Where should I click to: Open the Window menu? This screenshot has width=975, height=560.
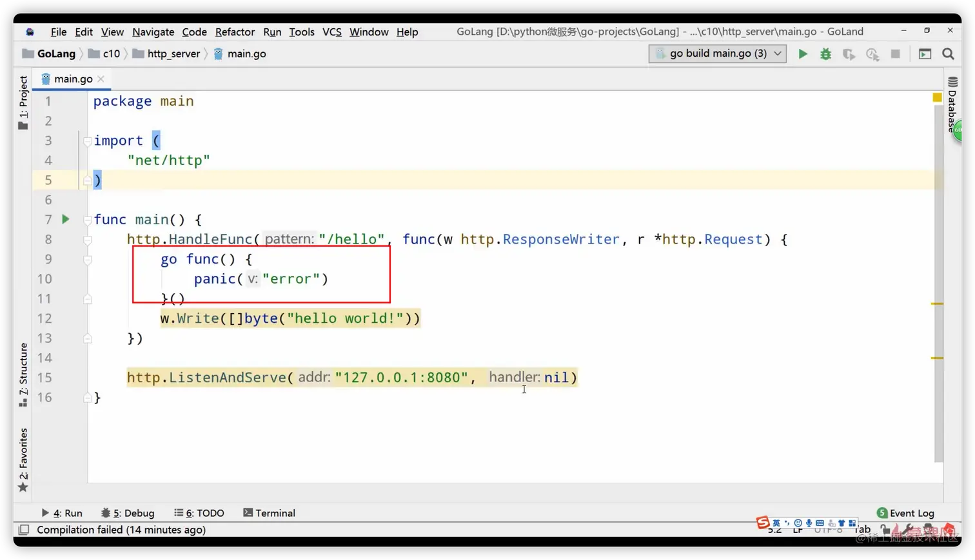(369, 32)
